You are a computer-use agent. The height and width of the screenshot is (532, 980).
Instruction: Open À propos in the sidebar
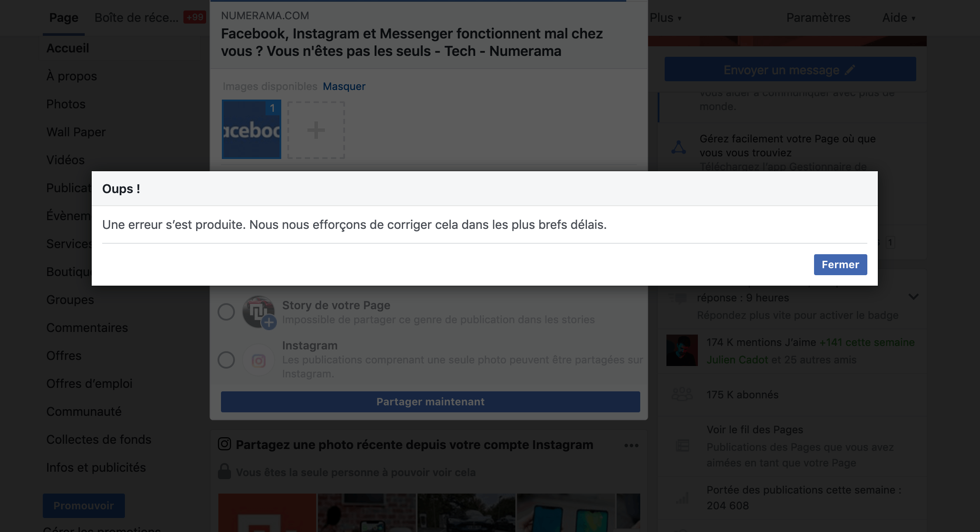[72, 76]
